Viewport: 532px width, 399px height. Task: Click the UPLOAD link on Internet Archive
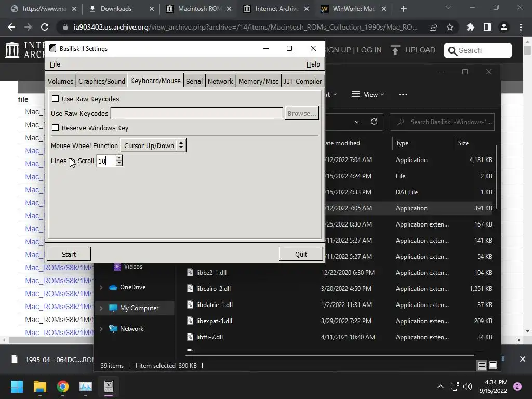coord(420,50)
